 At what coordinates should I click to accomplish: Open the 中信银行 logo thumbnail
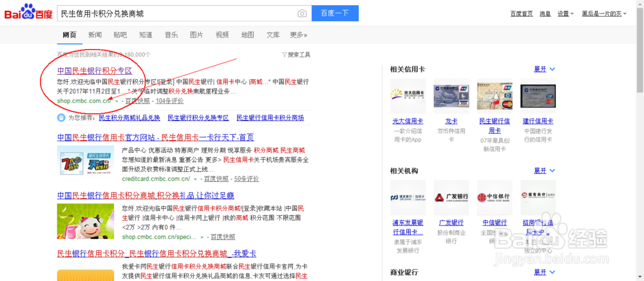pyautogui.click(x=495, y=198)
